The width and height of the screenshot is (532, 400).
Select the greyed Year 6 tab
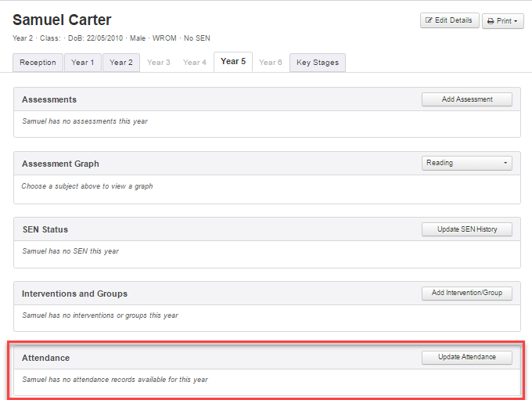271,63
